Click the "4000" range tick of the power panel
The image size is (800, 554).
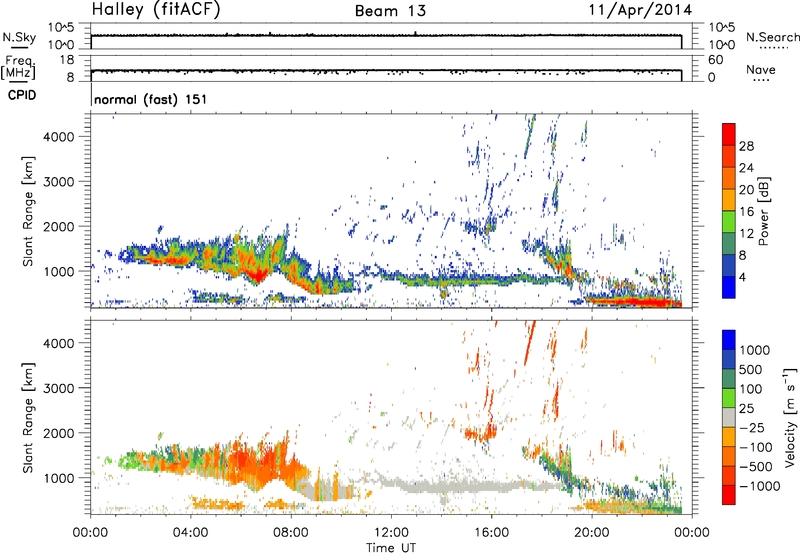tap(58, 137)
